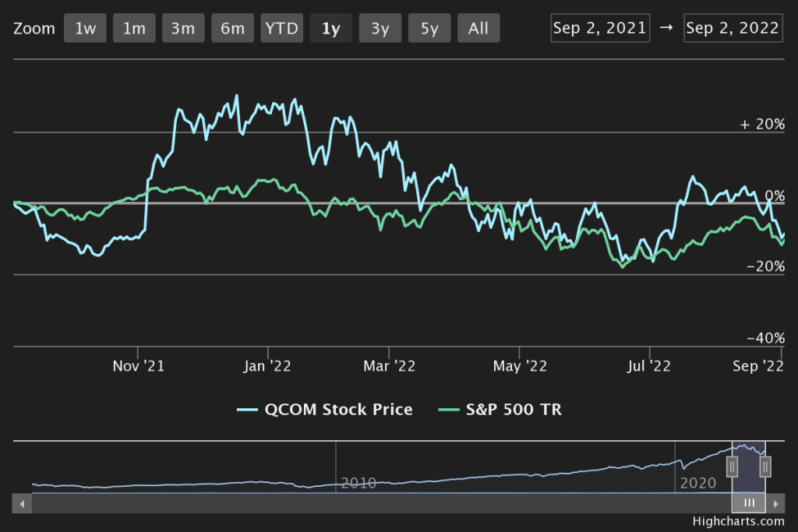Pick the 5y zoom option
This screenshot has width=798, height=532.
pos(429,29)
